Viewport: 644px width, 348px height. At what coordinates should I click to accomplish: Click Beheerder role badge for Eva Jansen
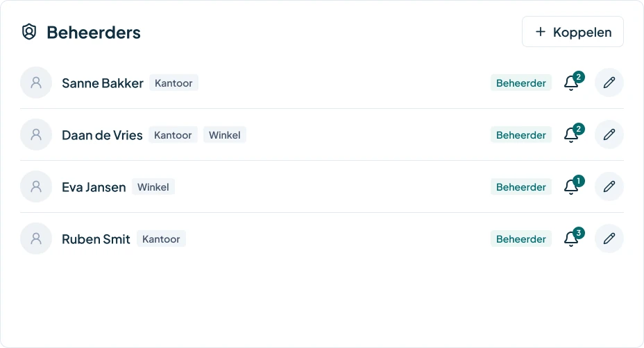coord(520,186)
